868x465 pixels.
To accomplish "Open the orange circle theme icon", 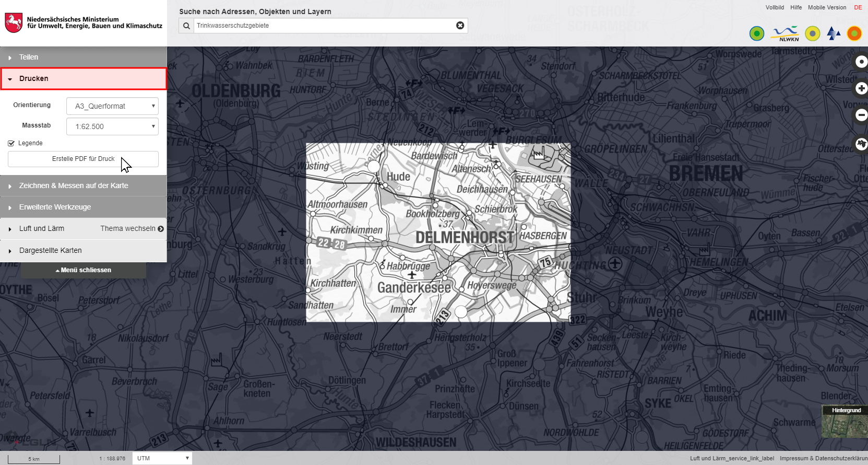I will point(854,33).
